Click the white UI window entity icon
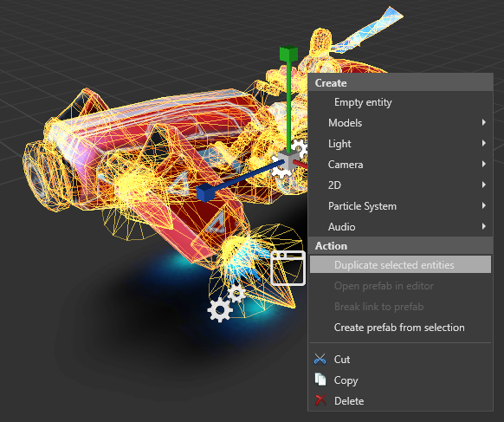This screenshot has height=422, width=504. [288, 269]
